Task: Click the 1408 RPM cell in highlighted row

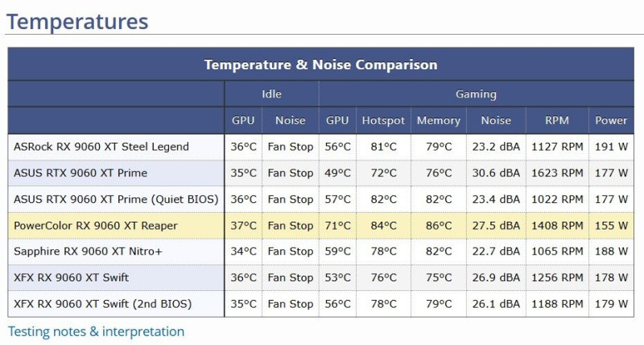Action: pyautogui.click(x=557, y=226)
